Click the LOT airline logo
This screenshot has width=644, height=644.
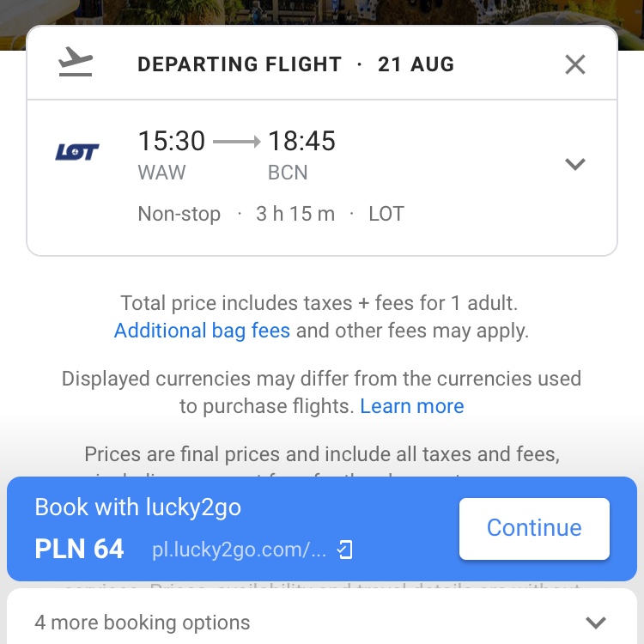pos(77,152)
